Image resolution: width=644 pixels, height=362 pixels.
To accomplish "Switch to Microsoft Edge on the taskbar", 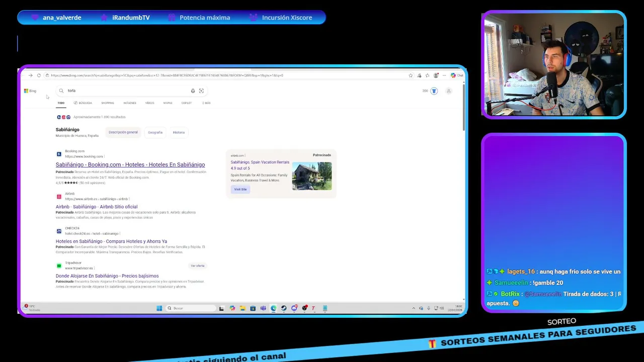I will 273,308.
